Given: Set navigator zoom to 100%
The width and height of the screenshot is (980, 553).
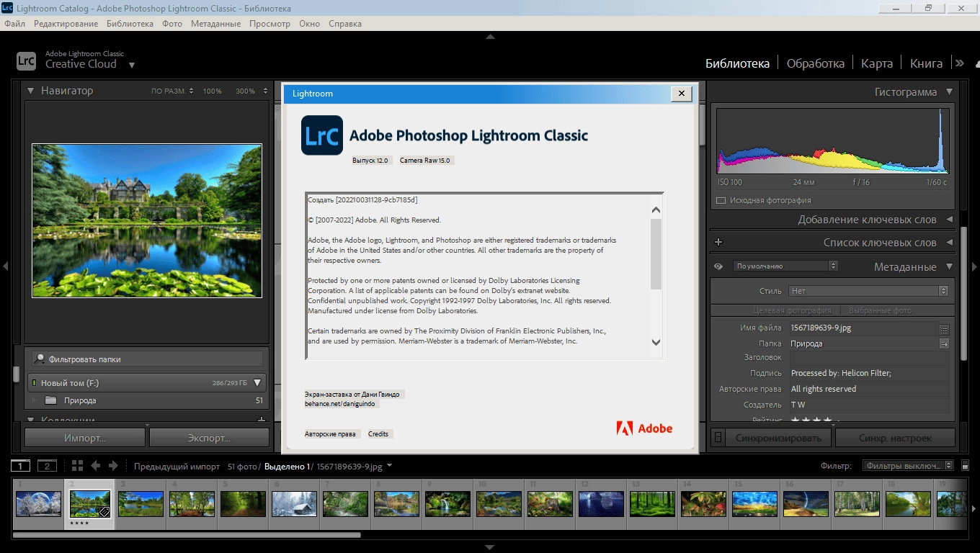Looking at the screenshot, I should 212,91.
